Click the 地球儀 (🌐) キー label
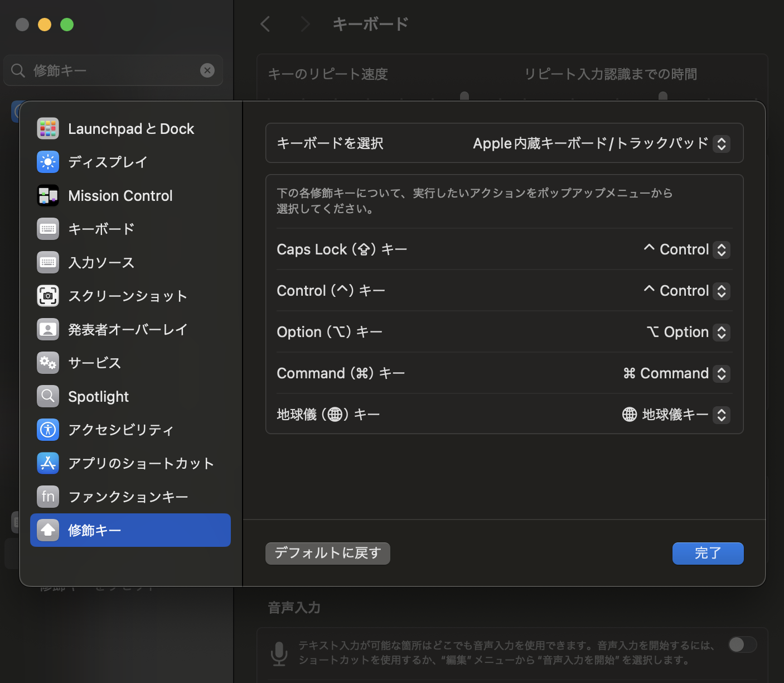784x683 pixels. tap(328, 415)
